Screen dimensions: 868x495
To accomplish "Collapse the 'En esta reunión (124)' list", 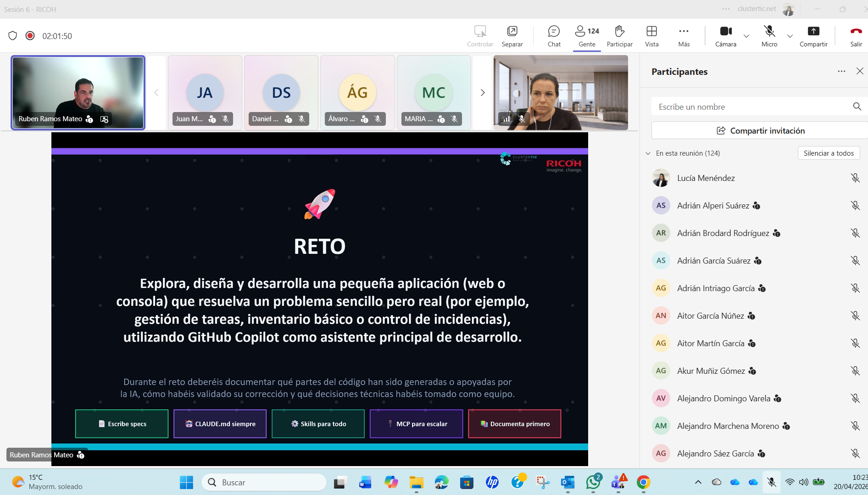I will [x=648, y=153].
